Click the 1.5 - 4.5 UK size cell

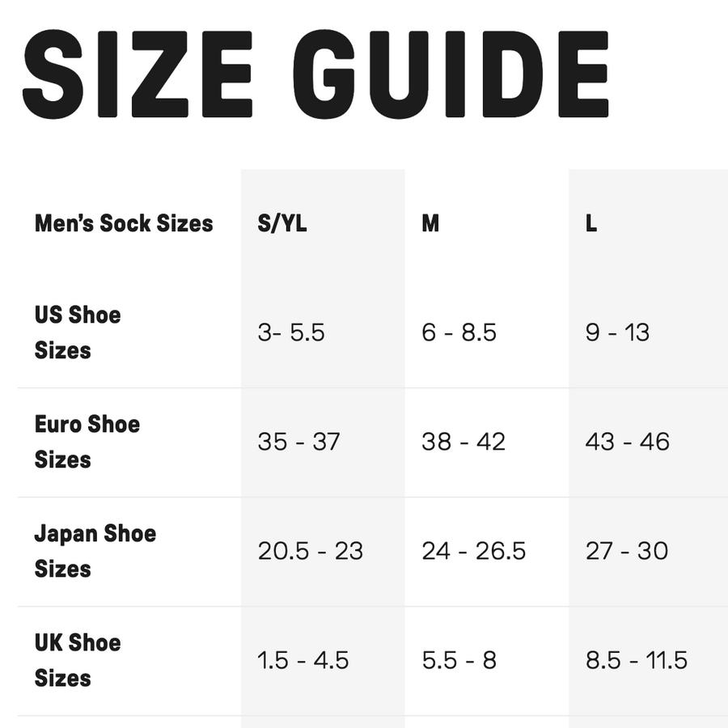[x=303, y=660]
